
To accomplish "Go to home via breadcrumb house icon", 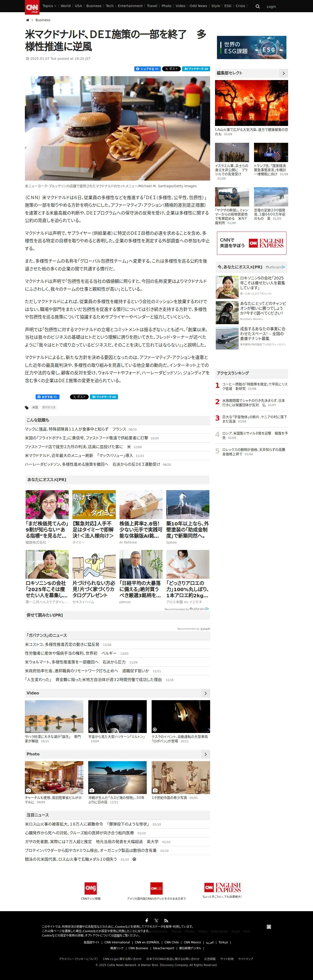I will pyautogui.click(x=27, y=20).
